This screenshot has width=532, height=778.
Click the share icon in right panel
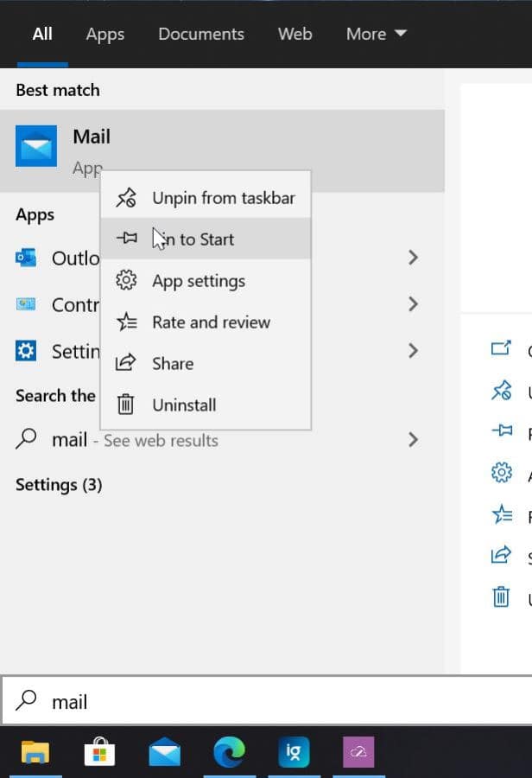[501, 555]
